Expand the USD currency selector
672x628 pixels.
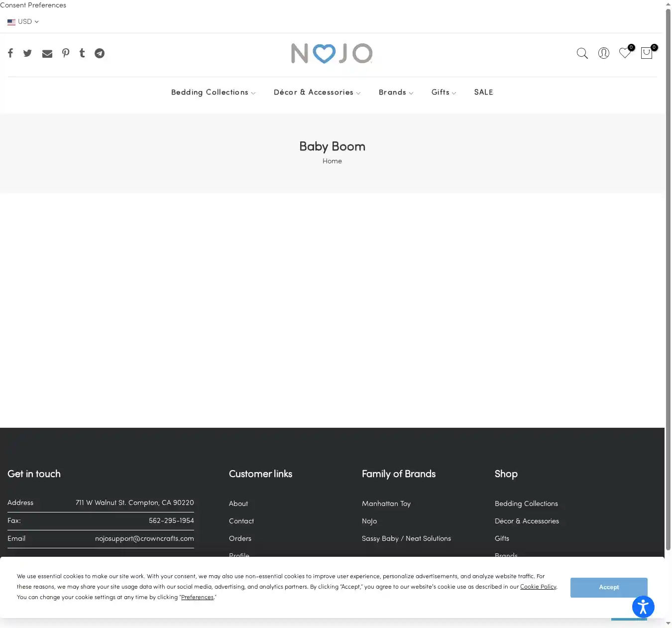coord(23,22)
